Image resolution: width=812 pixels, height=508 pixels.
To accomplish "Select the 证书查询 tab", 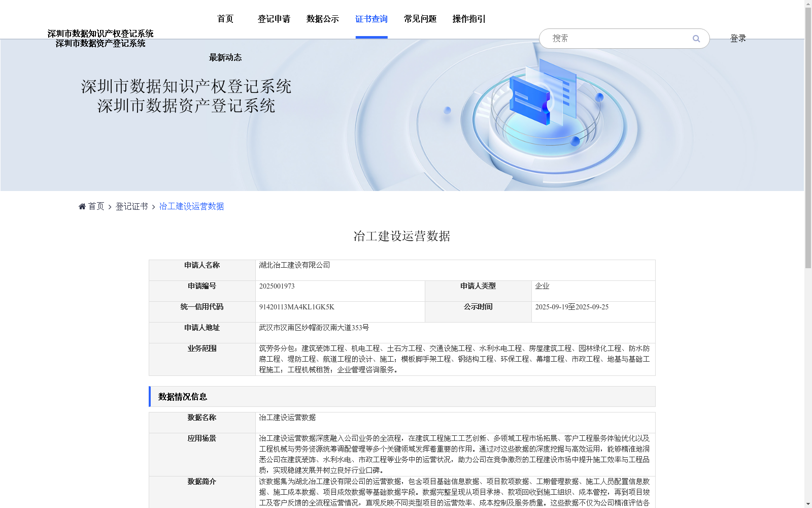I will click(x=371, y=19).
